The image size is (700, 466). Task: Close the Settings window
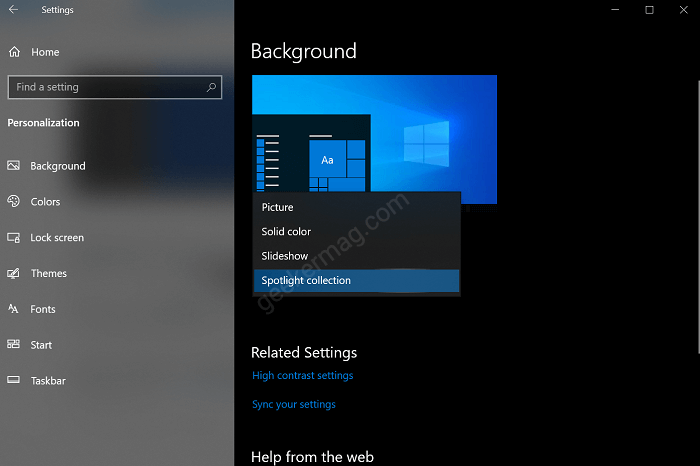(683, 9)
